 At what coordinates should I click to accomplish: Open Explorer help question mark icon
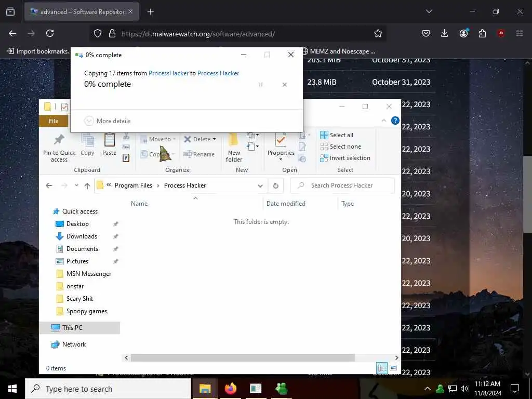[395, 121]
